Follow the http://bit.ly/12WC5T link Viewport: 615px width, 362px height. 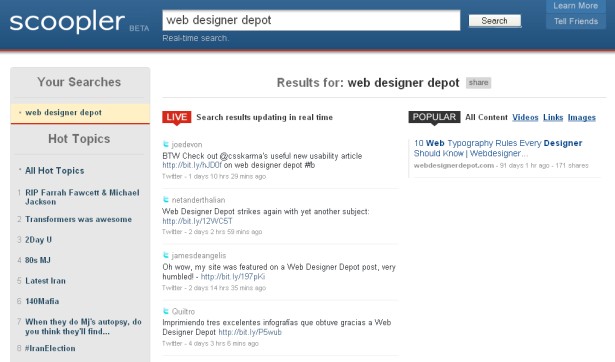[197, 221]
